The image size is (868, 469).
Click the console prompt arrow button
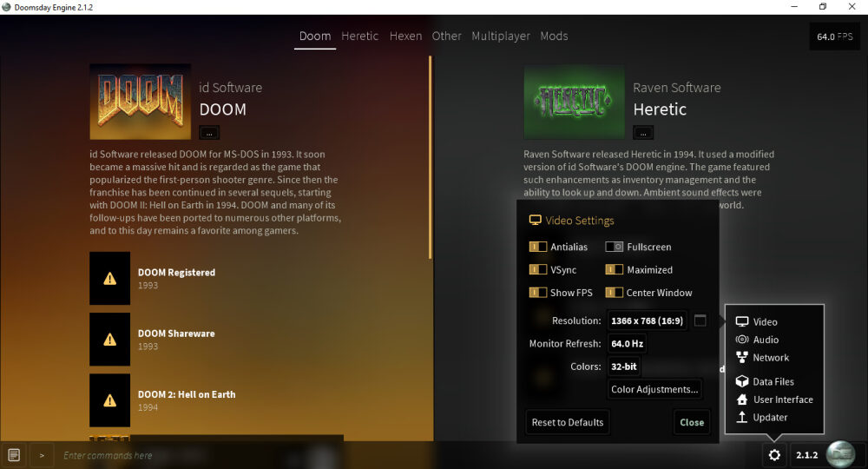(42, 455)
